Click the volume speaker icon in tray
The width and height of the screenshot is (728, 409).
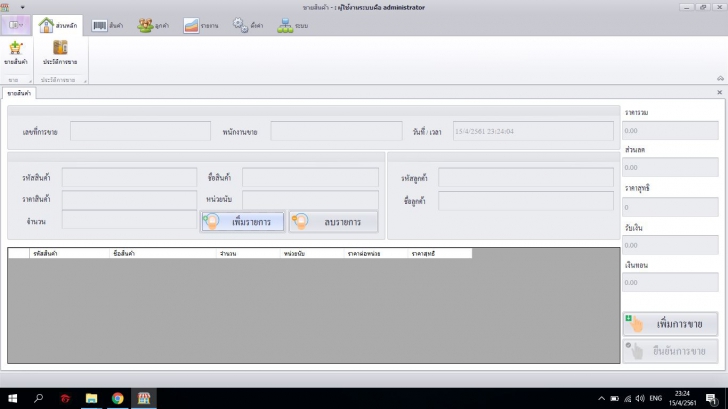point(640,398)
